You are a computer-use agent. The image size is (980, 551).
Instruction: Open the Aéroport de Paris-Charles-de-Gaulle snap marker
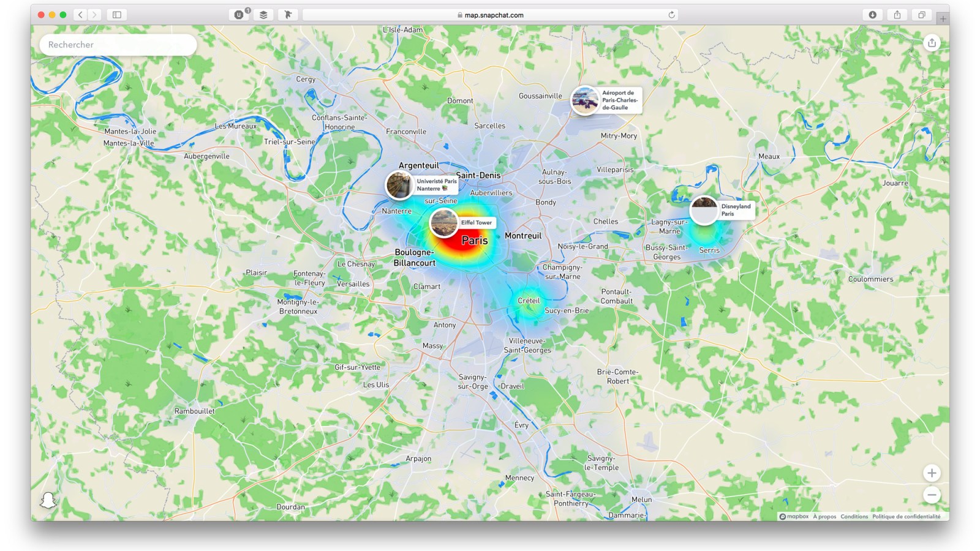click(585, 100)
